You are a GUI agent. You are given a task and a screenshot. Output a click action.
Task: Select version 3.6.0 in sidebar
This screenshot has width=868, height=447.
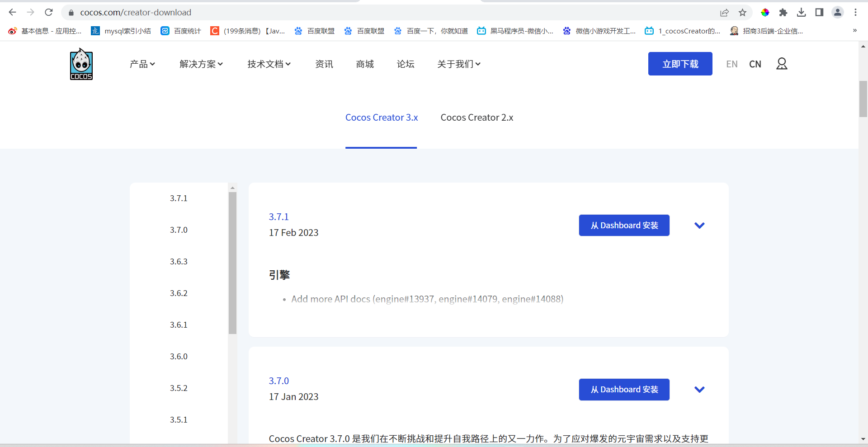[179, 357]
